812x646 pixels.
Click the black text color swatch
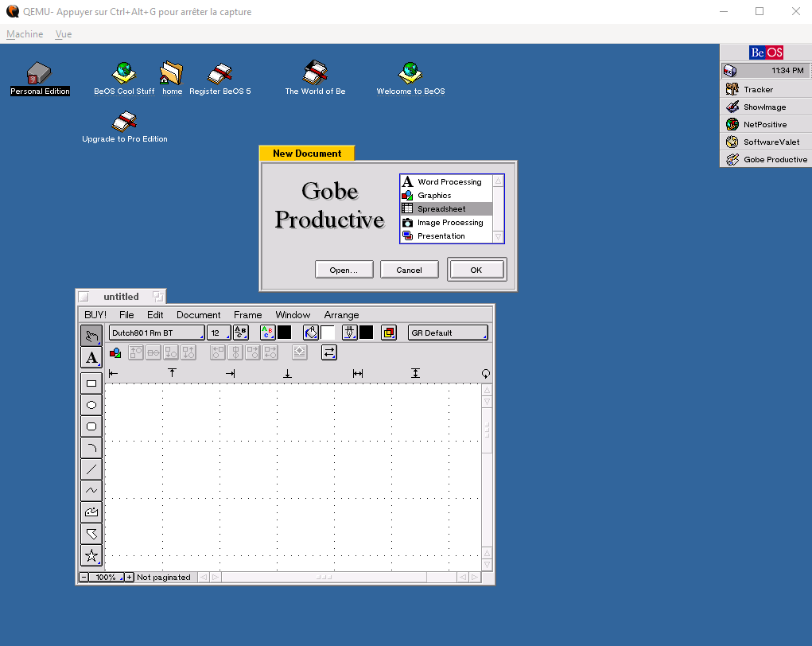point(284,333)
